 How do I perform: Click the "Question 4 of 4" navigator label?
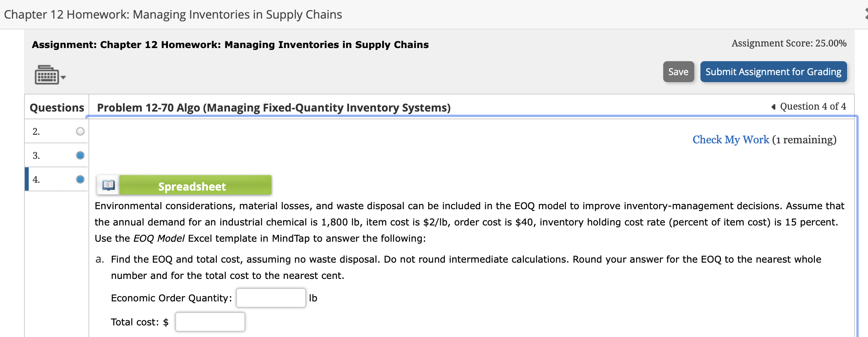[813, 107]
